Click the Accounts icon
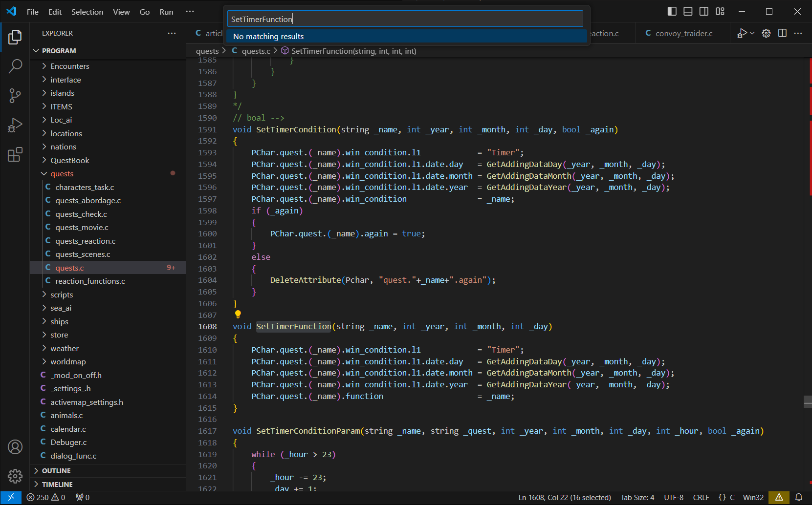This screenshot has width=812, height=505. pos(15,447)
